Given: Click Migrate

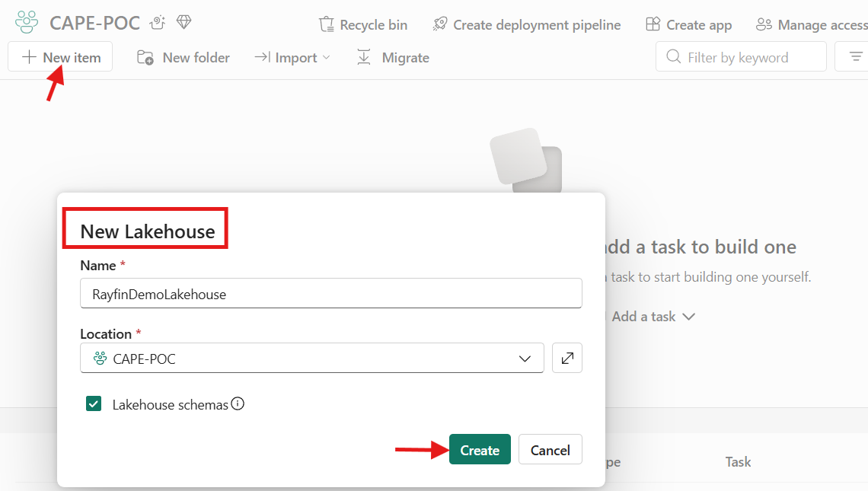Looking at the screenshot, I should point(393,58).
